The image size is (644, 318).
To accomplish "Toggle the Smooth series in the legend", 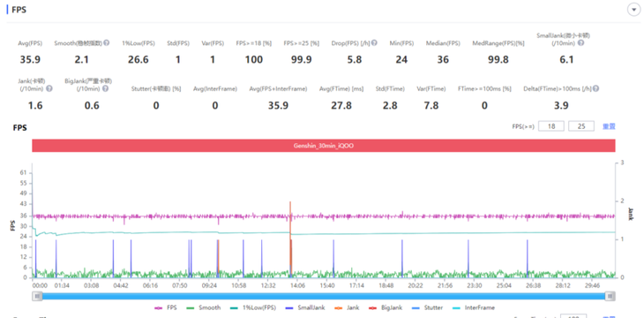I will [x=203, y=307].
